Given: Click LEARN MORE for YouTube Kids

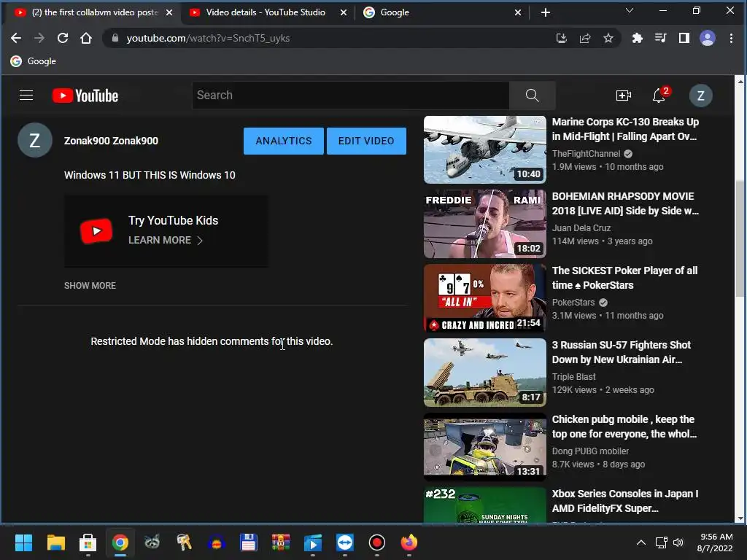Looking at the screenshot, I should 166,240.
